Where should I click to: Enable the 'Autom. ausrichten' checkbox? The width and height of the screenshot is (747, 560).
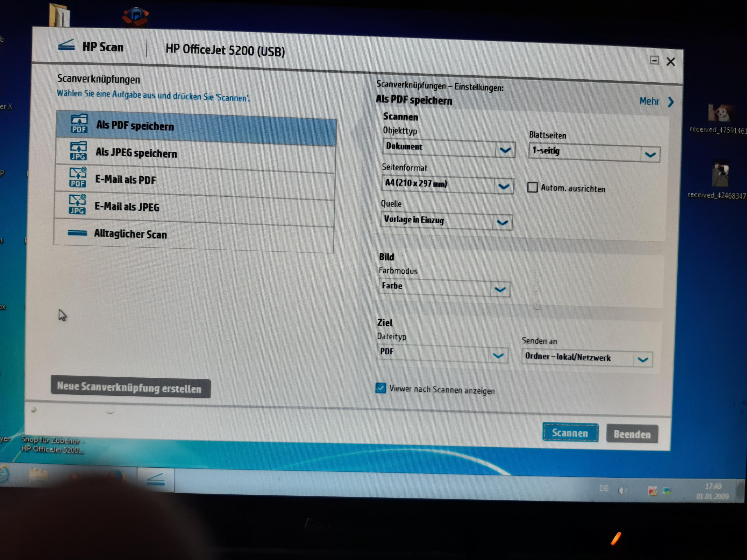[x=532, y=187]
